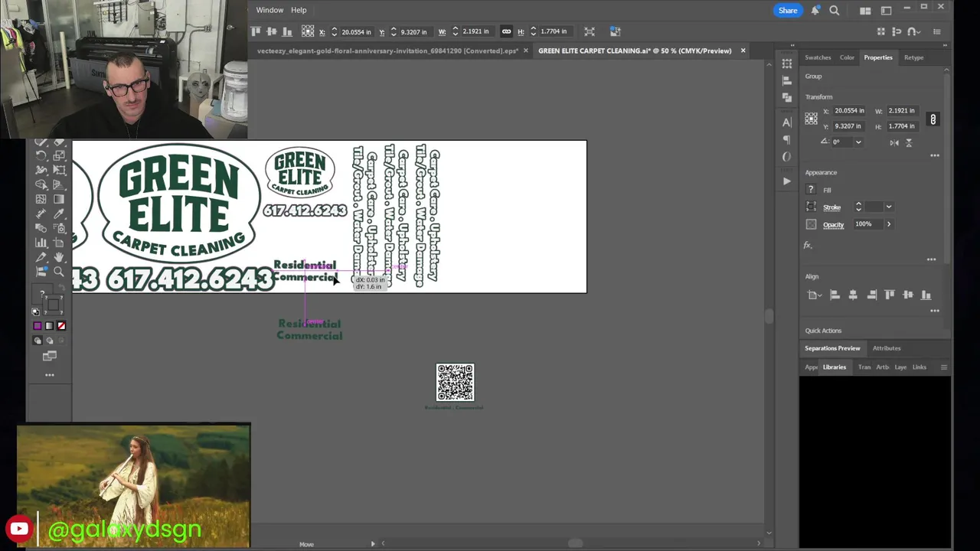Open the Window menu
The width and height of the screenshot is (980, 551).
tap(269, 10)
